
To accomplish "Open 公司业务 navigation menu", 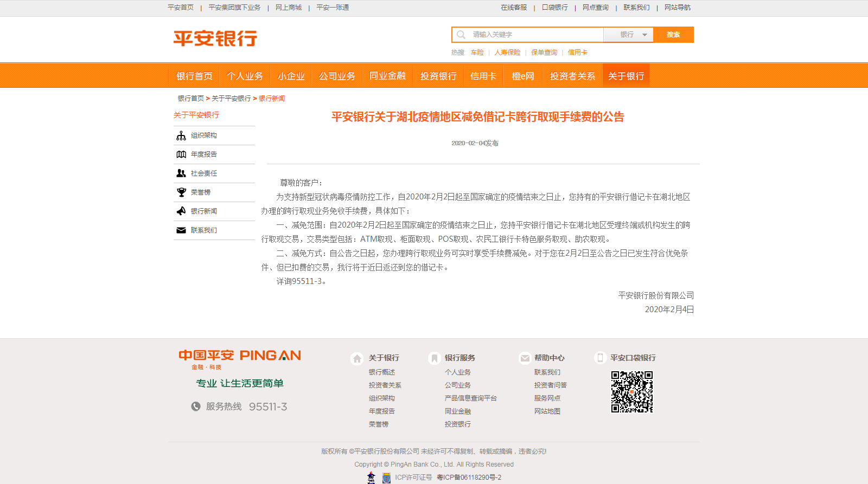I will coord(337,76).
